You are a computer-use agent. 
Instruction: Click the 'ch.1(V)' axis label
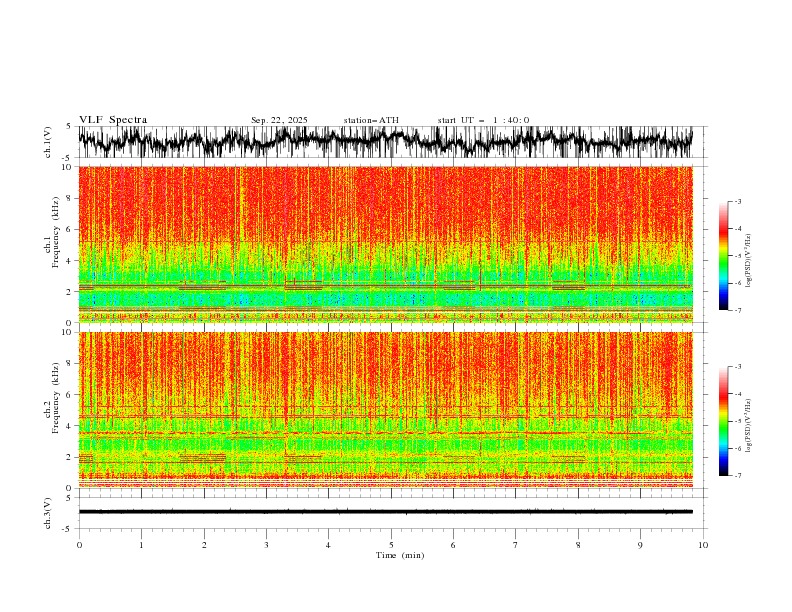pos(47,142)
